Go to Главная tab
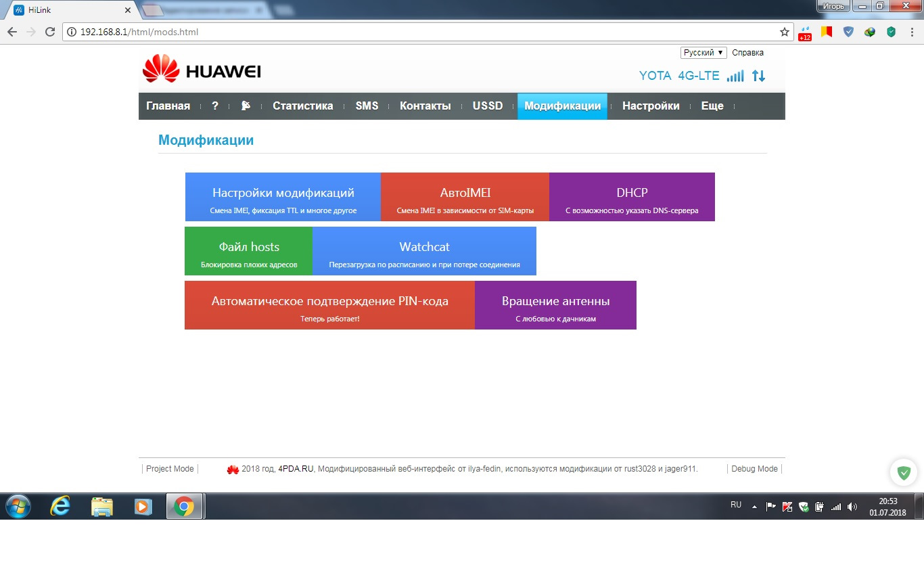Screen dimensions: 924x567 click(168, 106)
